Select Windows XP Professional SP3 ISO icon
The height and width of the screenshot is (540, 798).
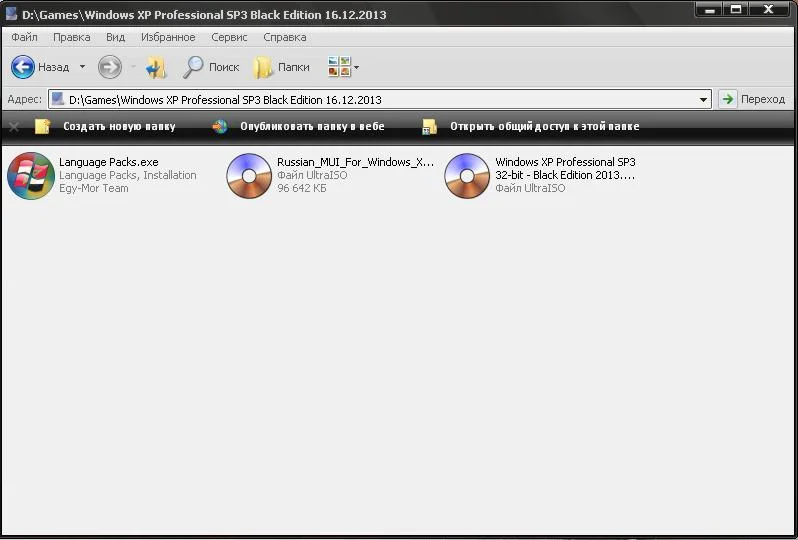[467, 176]
